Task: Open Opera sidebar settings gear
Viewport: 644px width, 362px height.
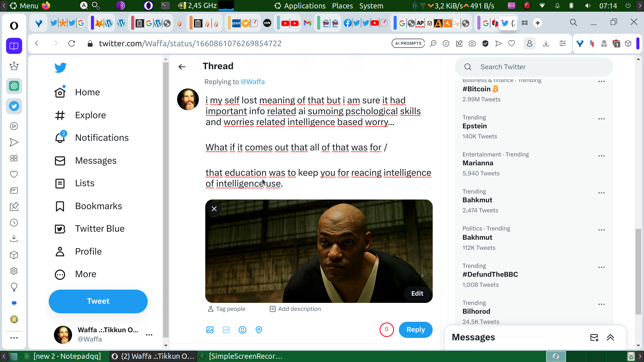Action: click(14, 271)
